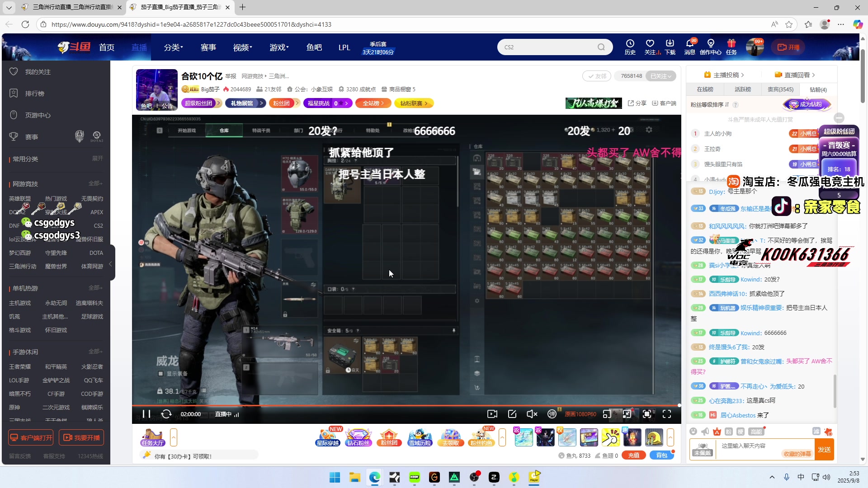This screenshot has height=488, width=868.
Task: Expand the 视频 dropdown menu
Action: click(242, 47)
